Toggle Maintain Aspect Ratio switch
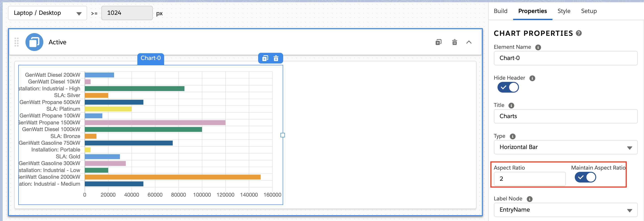This screenshot has height=221, width=644. pos(585,177)
